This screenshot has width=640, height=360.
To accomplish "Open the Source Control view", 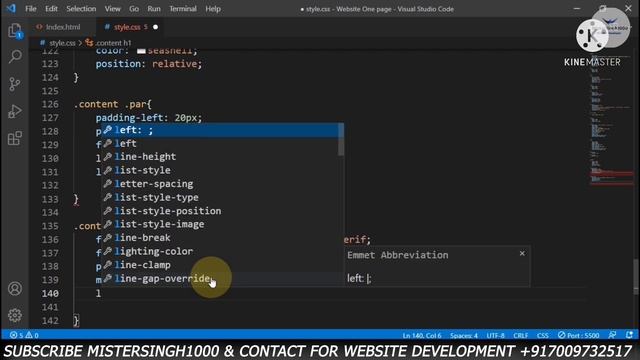I will coord(15,84).
